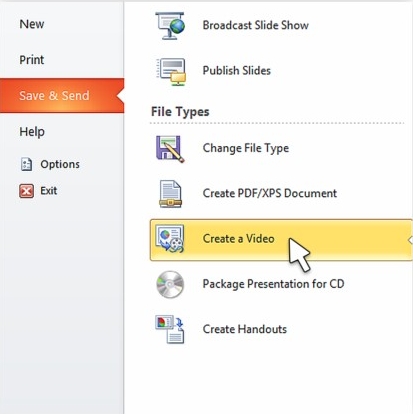Viewport: 413px width, 414px height.
Task: Click the Create a Video film icon
Action: tap(170, 239)
